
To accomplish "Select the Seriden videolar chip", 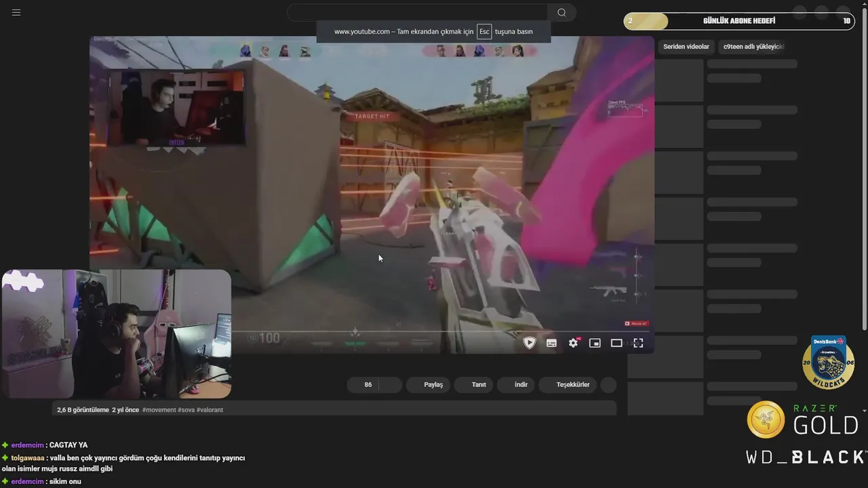I will [686, 47].
